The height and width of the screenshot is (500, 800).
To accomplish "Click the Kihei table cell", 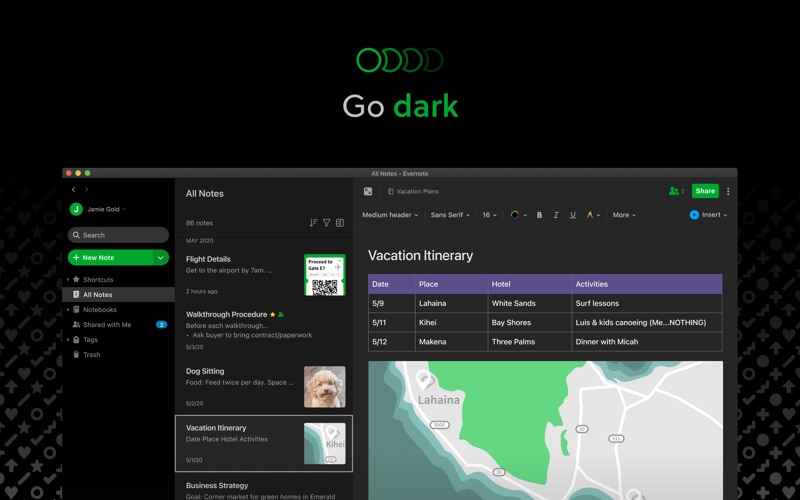I will click(451, 322).
